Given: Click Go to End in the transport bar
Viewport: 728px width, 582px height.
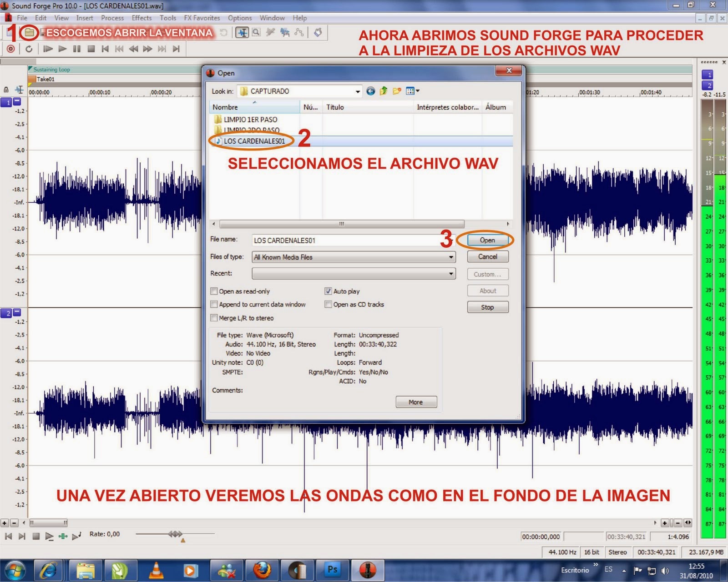Looking at the screenshot, I should click(176, 49).
